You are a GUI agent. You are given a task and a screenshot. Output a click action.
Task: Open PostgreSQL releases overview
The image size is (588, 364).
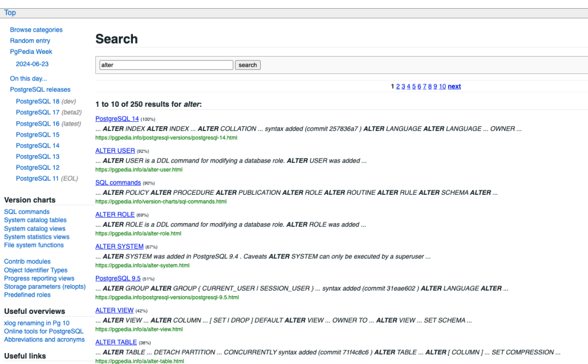40,89
